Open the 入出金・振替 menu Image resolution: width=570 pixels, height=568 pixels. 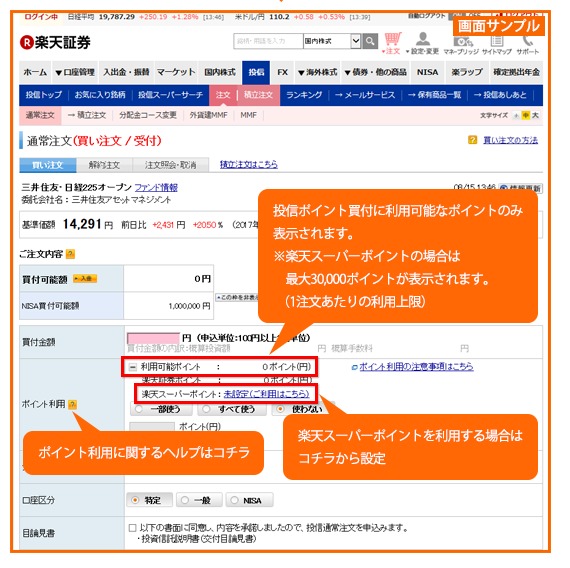tap(128, 72)
